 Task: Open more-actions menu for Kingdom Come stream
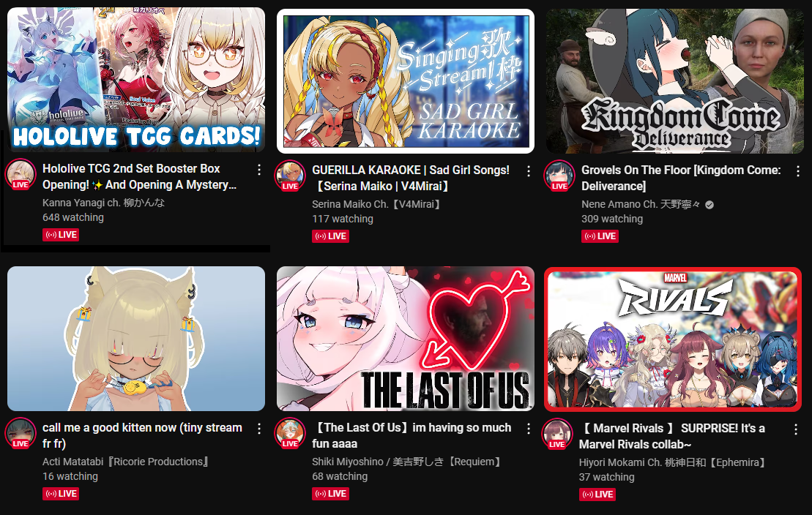(798, 171)
